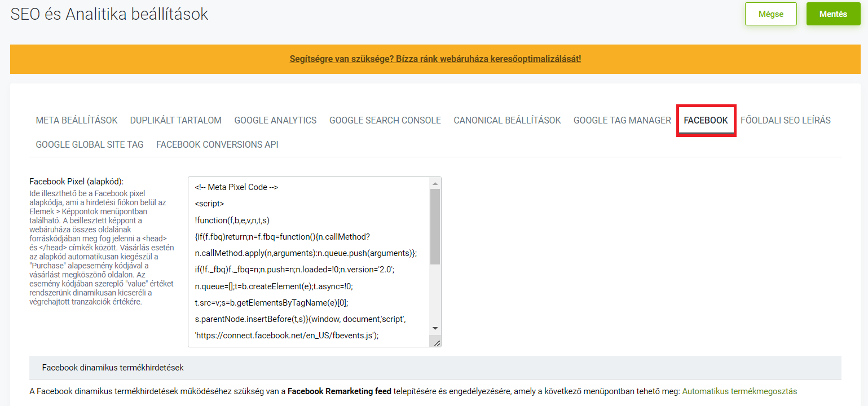Open CANONICAL BEÁLLÍTÁSOK tab
The image size is (868, 406).
point(508,120)
